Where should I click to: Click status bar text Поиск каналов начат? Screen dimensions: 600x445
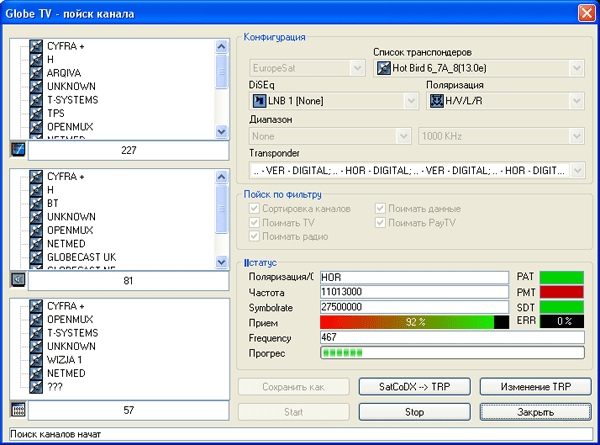[55, 434]
